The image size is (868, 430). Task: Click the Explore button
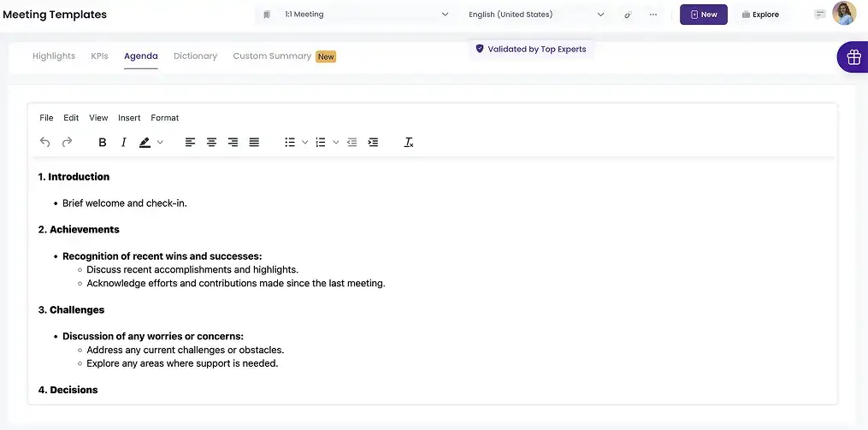coord(760,15)
